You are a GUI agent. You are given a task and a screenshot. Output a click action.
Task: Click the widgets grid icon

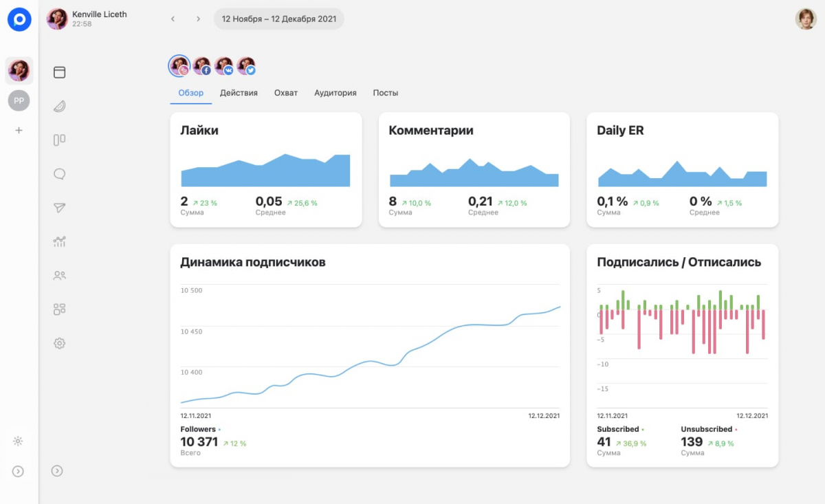click(x=59, y=309)
